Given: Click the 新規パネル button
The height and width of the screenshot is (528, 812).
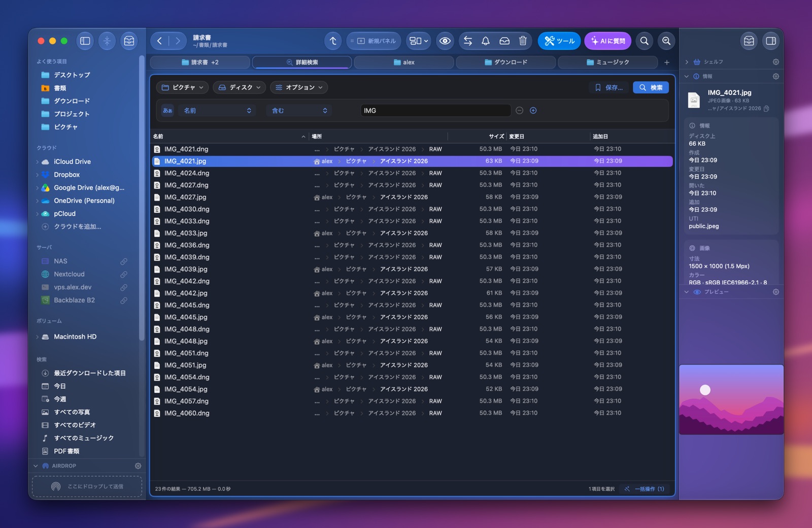Looking at the screenshot, I should (x=374, y=41).
